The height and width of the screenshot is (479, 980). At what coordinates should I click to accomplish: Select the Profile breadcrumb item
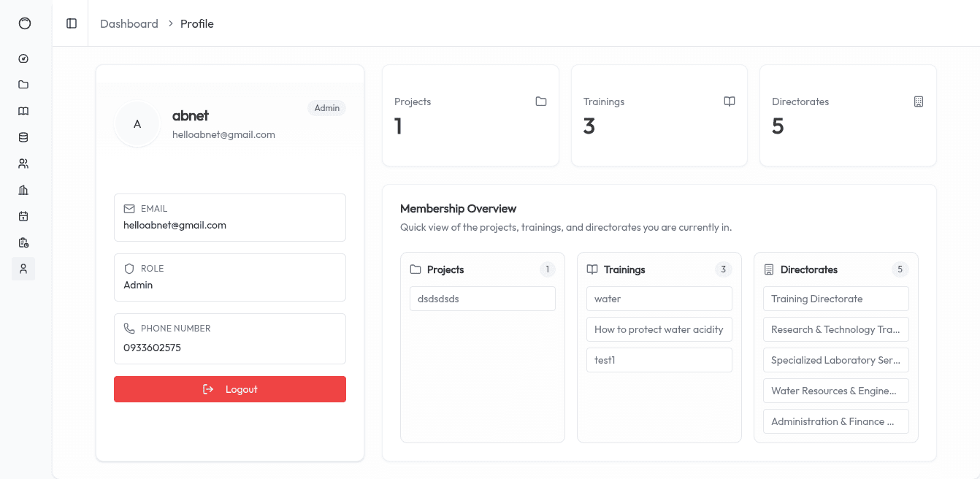click(196, 23)
